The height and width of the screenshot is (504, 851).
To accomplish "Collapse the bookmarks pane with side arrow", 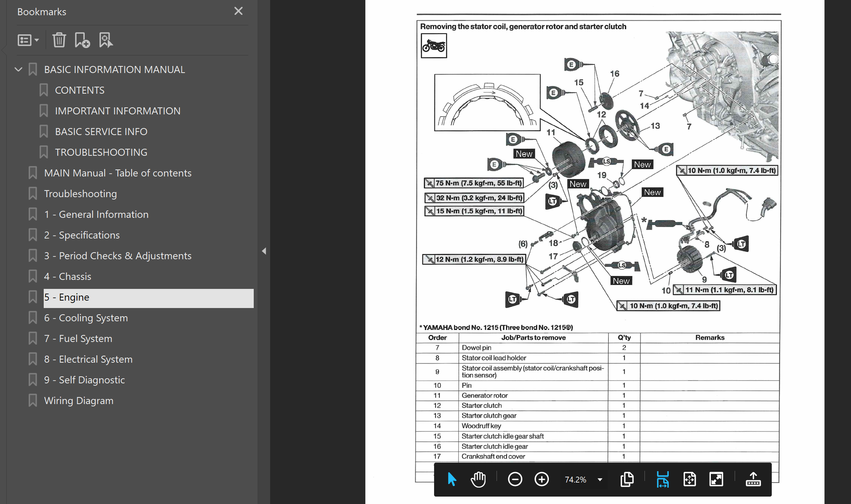I will (264, 251).
